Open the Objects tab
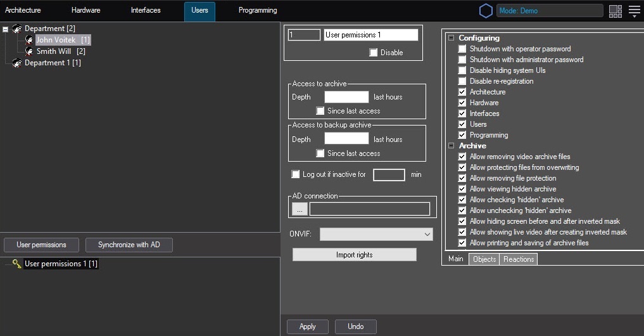 [x=484, y=259]
